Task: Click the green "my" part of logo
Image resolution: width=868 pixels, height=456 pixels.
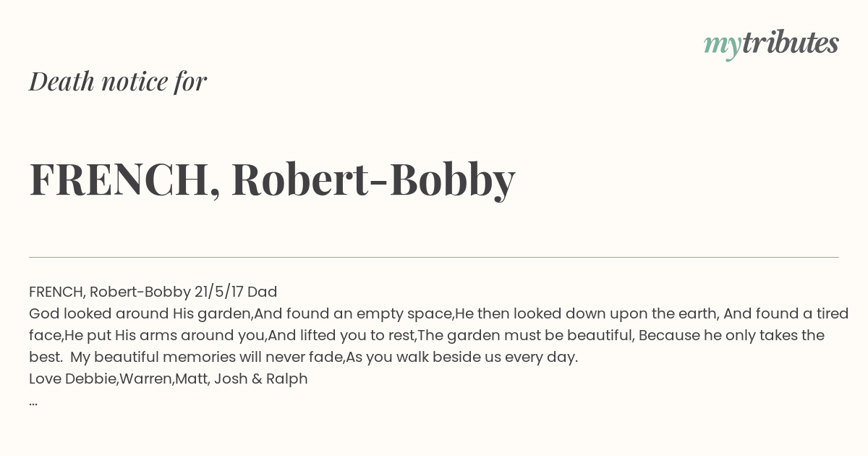Action: point(723,46)
